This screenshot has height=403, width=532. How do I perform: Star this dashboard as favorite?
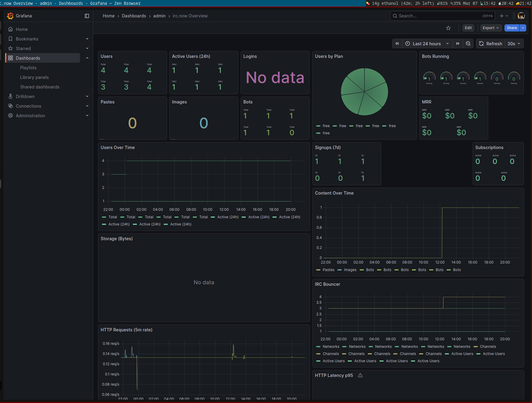[448, 28]
